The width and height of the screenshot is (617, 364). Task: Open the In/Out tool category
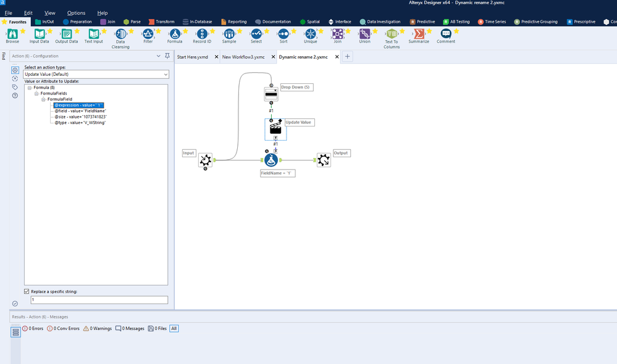[x=44, y=22]
